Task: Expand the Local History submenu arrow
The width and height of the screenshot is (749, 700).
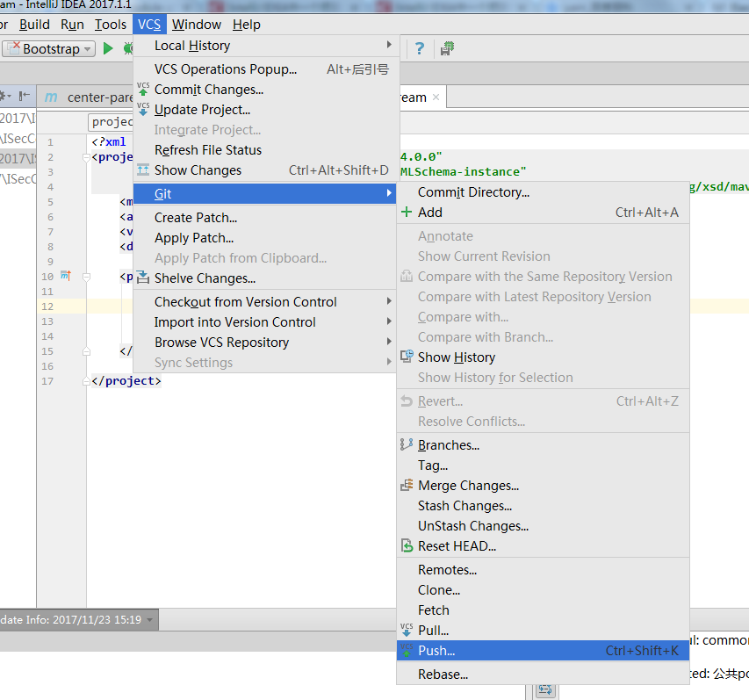Action: point(389,45)
